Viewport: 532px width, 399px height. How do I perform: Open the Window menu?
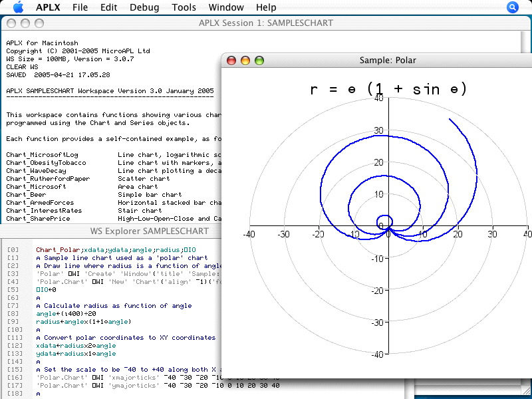225,7
